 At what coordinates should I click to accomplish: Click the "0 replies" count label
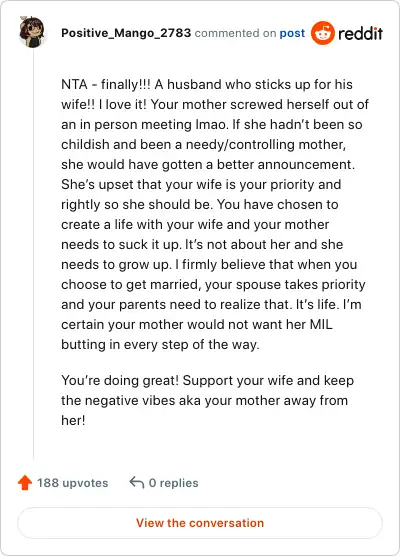[173, 483]
